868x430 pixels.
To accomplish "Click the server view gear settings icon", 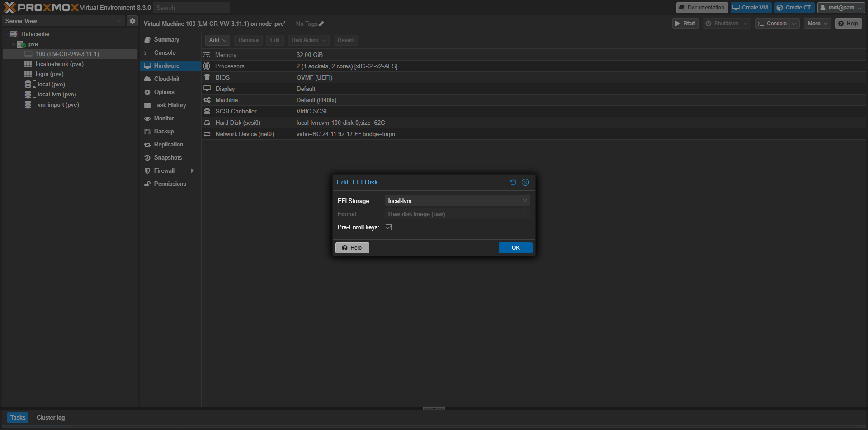I will 132,21.
